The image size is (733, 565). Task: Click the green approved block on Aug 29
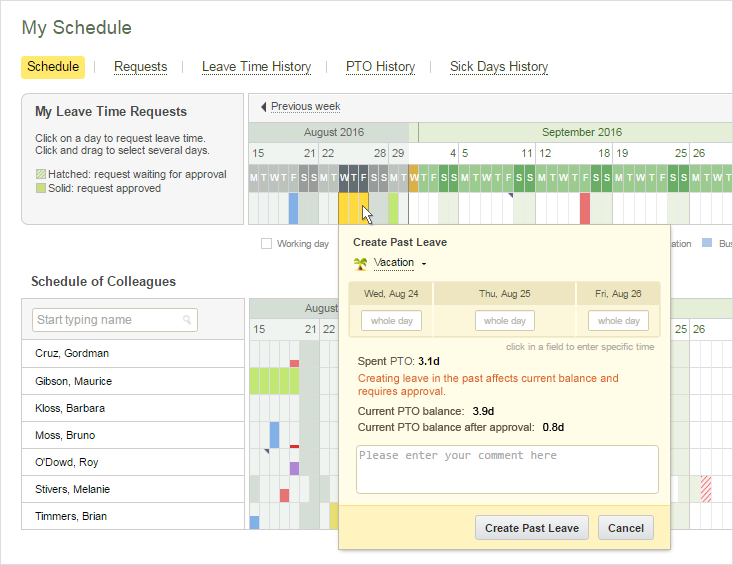pyautogui.click(x=394, y=208)
